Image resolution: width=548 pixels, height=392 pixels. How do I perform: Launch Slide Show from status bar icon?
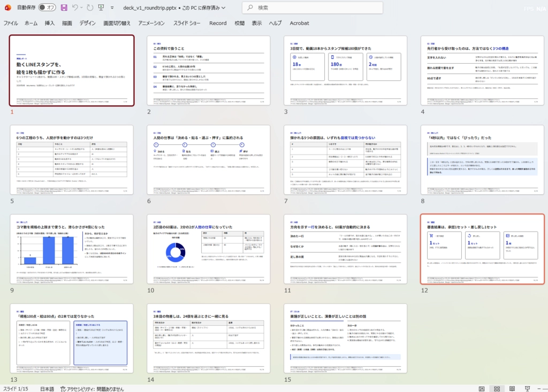(x=527, y=389)
